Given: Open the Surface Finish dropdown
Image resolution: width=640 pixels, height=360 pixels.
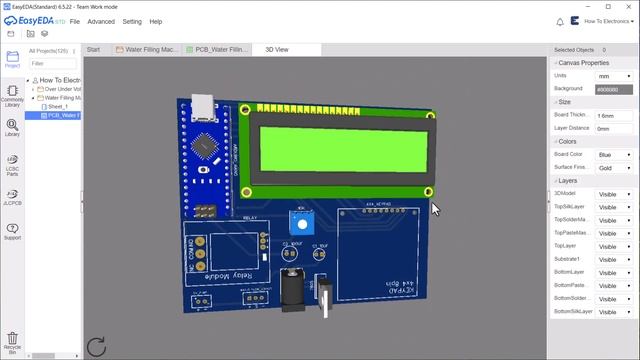Looking at the screenshot, I should click(x=614, y=168).
